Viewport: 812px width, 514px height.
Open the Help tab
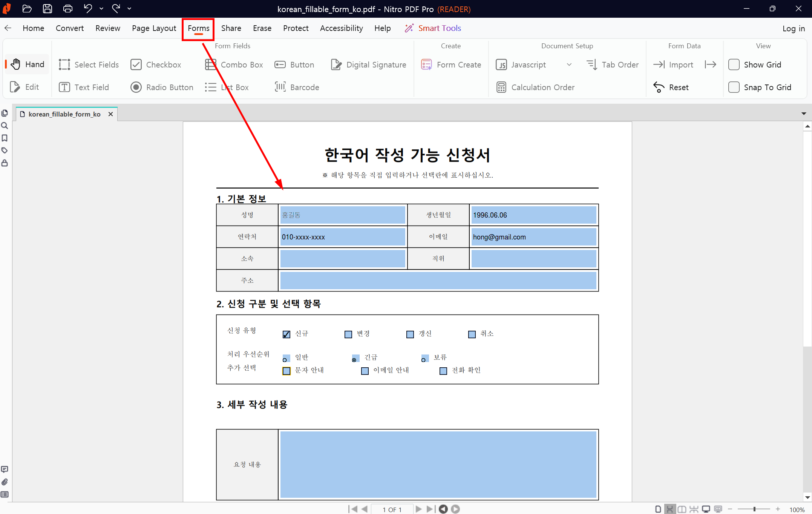(x=382, y=28)
